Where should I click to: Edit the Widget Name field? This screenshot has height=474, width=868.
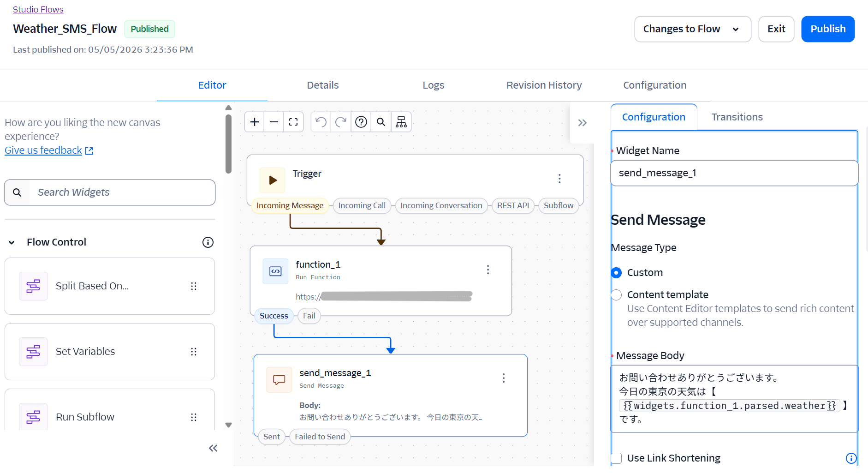734,173
